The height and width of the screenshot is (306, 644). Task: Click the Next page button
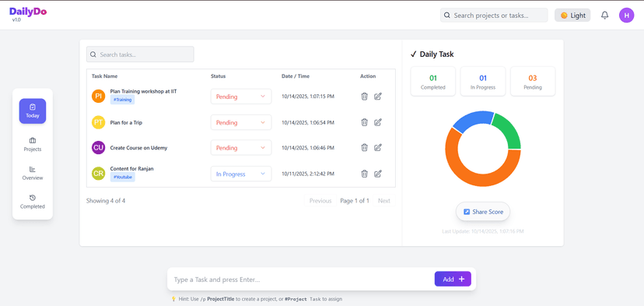point(384,201)
